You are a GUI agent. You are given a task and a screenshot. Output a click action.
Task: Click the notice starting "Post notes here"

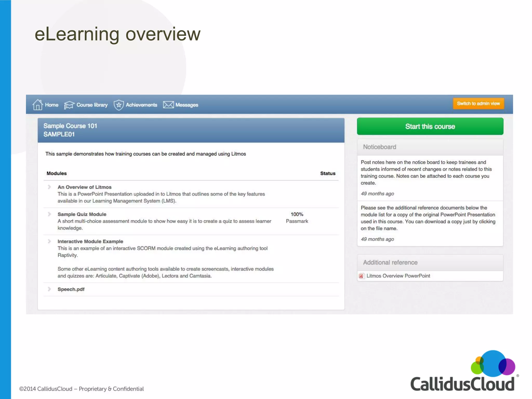click(426, 172)
